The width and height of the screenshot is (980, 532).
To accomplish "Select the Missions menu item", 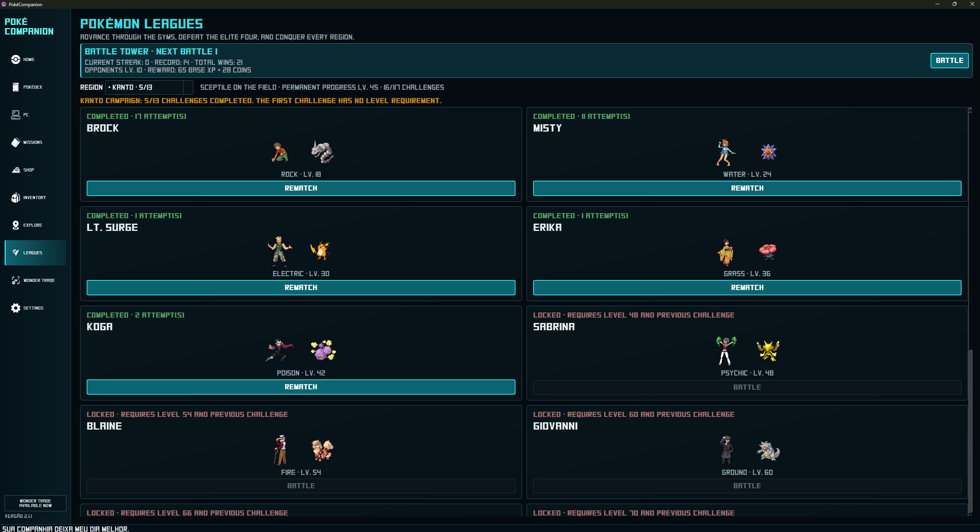I will point(35,142).
